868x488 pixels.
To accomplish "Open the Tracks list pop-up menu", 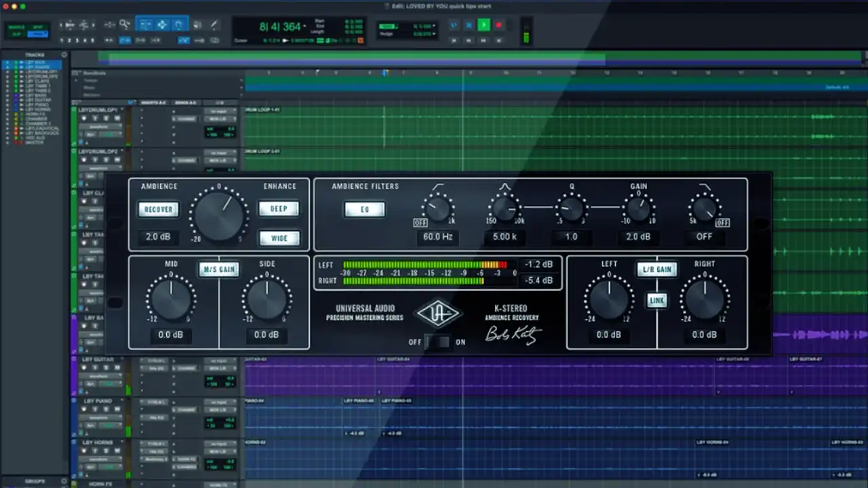I will pyautogui.click(x=64, y=55).
